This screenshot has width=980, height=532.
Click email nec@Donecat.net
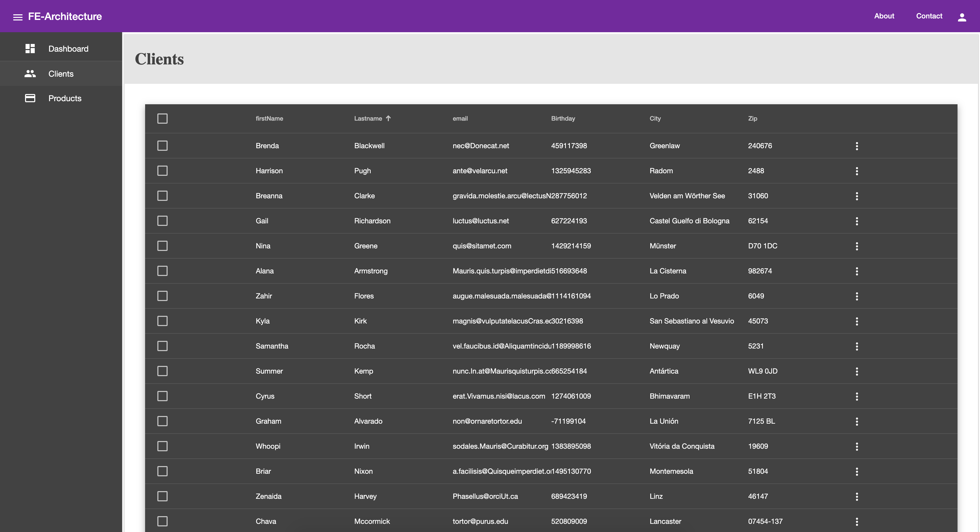[481, 146]
